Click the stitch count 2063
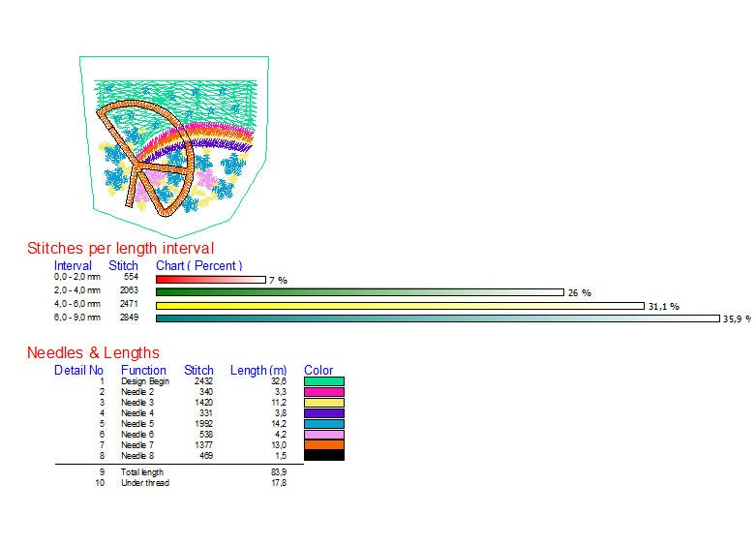 click(x=129, y=290)
